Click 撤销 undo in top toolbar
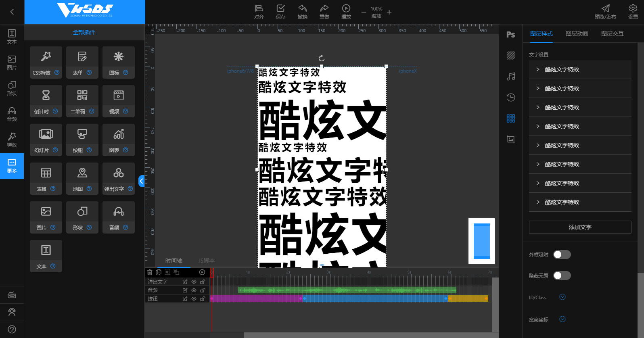644x338 pixels. coord(303,12)
